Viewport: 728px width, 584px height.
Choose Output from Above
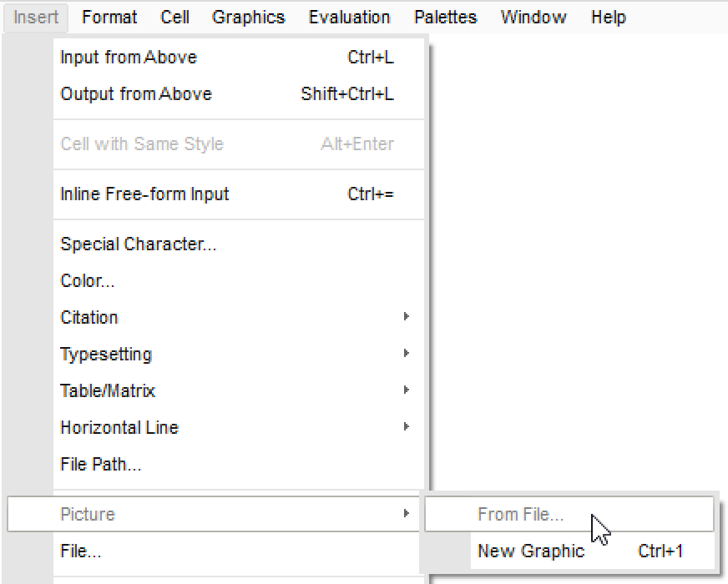pos(136,94)
